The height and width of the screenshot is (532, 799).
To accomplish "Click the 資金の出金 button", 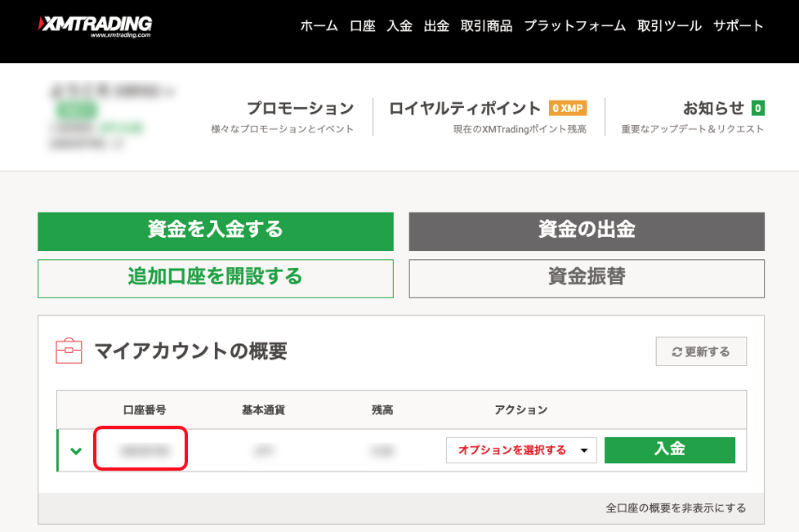I will (x=587, y=231).
